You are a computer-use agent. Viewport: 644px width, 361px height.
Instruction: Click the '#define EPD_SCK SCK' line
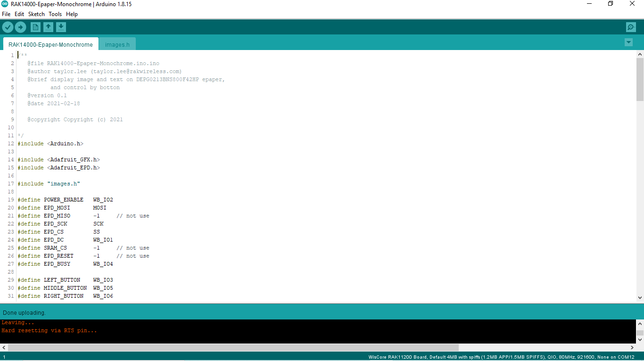click(60, 224)
